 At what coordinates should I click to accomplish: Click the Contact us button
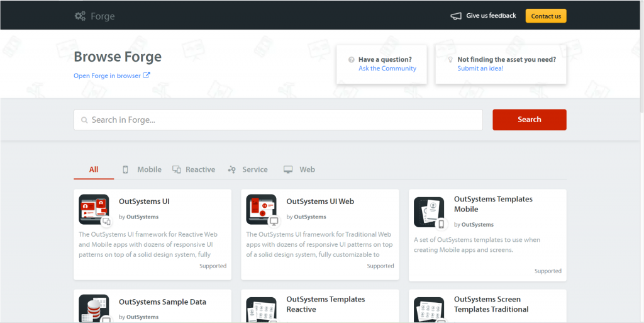(x=546, y=16)
